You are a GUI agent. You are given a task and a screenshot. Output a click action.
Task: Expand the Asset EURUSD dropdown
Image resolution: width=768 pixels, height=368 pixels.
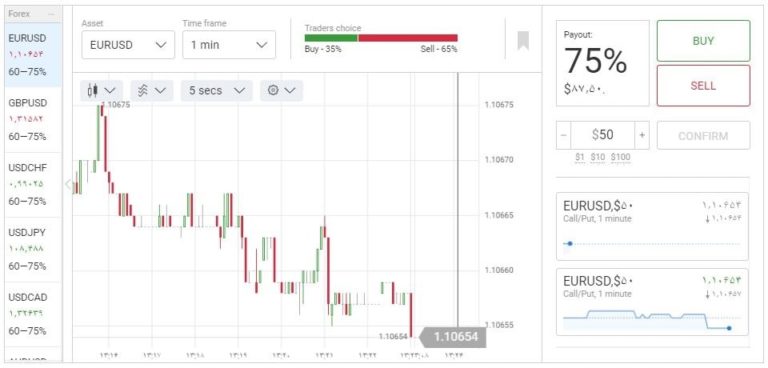(x=128, y=45)
